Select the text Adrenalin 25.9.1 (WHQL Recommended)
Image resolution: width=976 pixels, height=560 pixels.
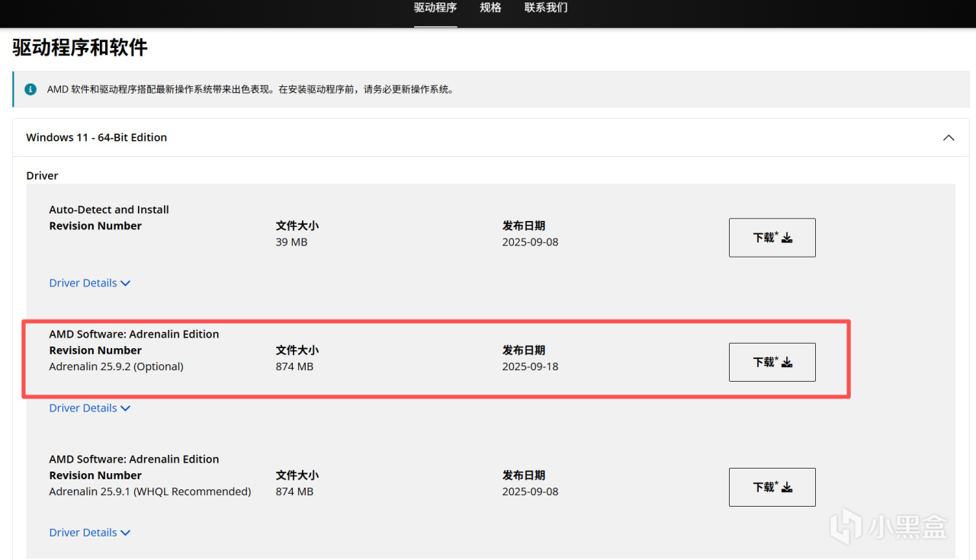point(150,491)
